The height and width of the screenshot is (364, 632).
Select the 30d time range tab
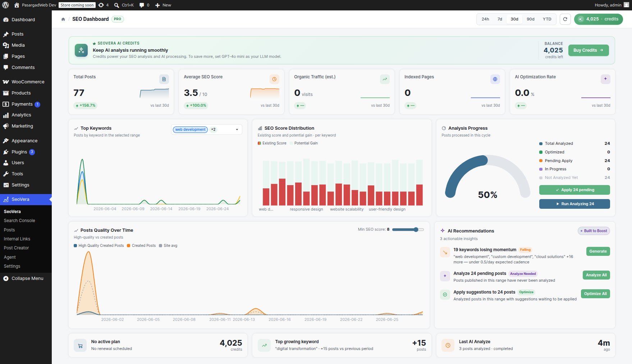[x=514, y=19]
